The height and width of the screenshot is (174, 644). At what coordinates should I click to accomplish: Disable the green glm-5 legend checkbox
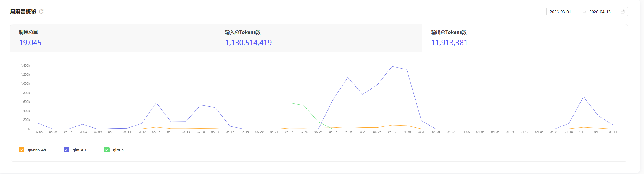click(x=107, y=150)
